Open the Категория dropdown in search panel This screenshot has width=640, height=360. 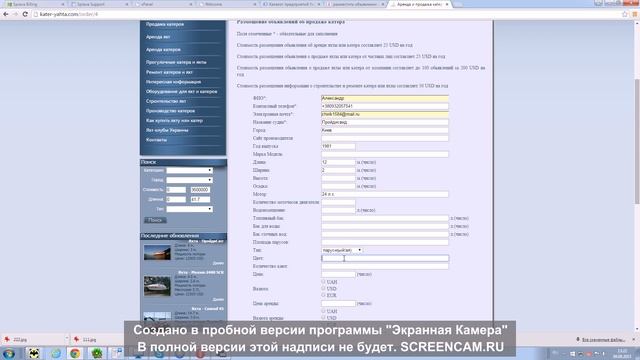coord(189,170)
